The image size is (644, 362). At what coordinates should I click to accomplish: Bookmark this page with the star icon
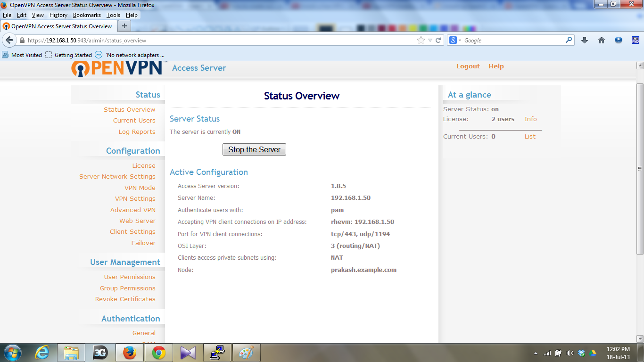tap(421, 41)
